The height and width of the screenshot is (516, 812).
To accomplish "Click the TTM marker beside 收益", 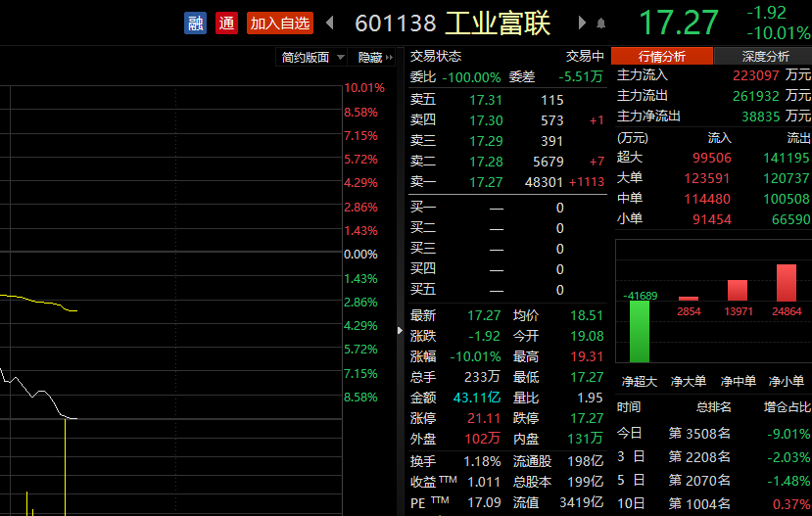I will 448,482.
